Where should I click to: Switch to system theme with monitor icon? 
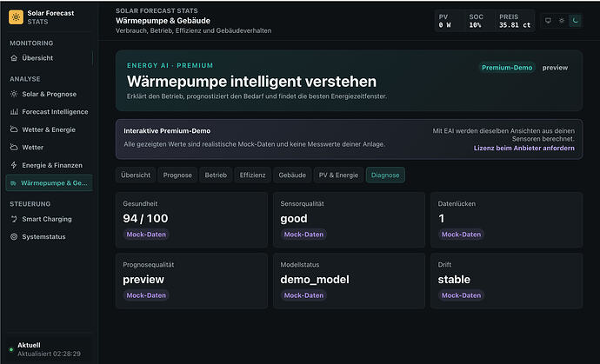click(x=548, y=21)
